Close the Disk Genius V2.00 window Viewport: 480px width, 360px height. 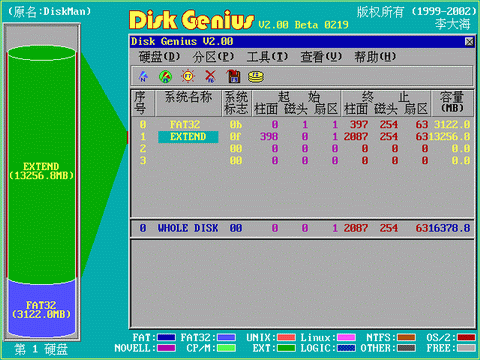469,42
